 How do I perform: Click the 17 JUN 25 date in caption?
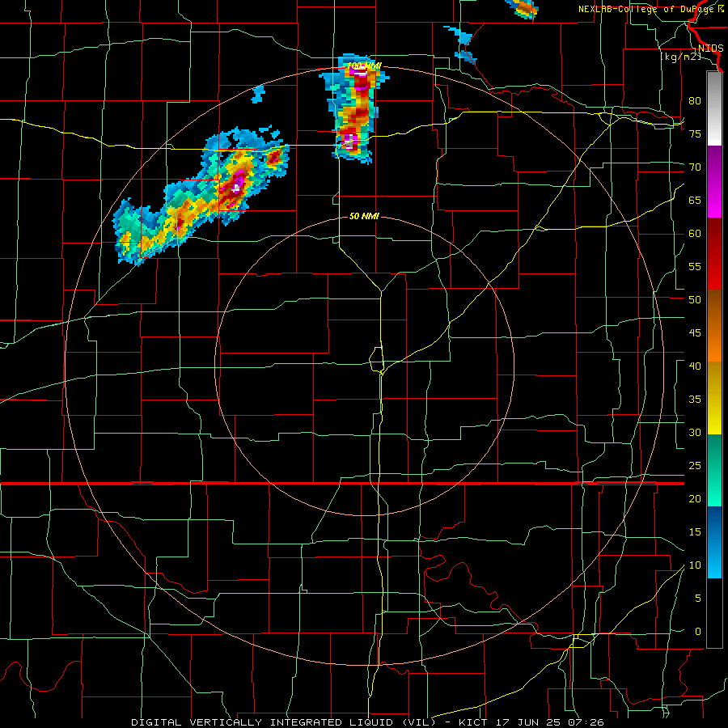click(529, 722)
